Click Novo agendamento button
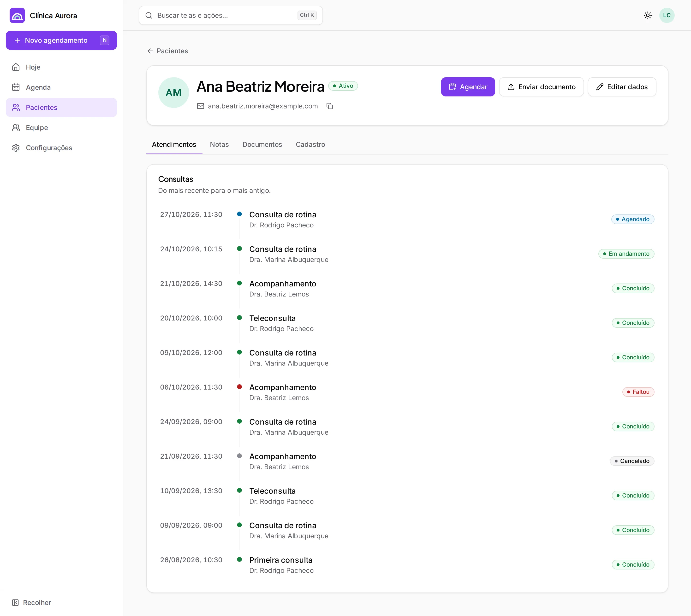Viewport: 691px width, 616px height. coord(61,40)
